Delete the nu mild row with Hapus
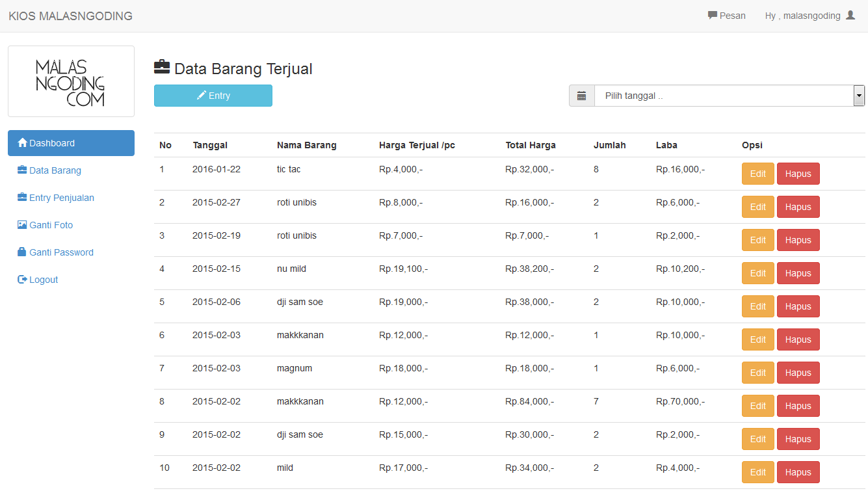The width and height of the screenshot is (868, 491). pyautogui.click(x=798, y=273)
